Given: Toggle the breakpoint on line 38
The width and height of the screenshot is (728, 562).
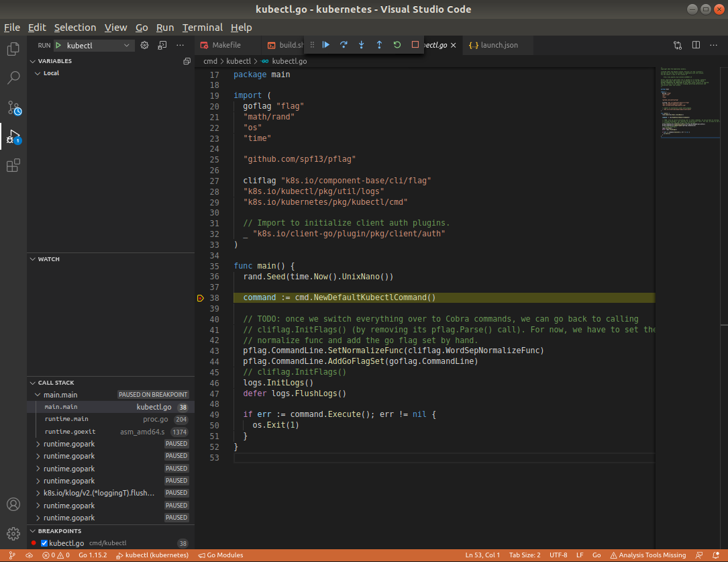Looking at the screenshot, I should coord(201,297).
